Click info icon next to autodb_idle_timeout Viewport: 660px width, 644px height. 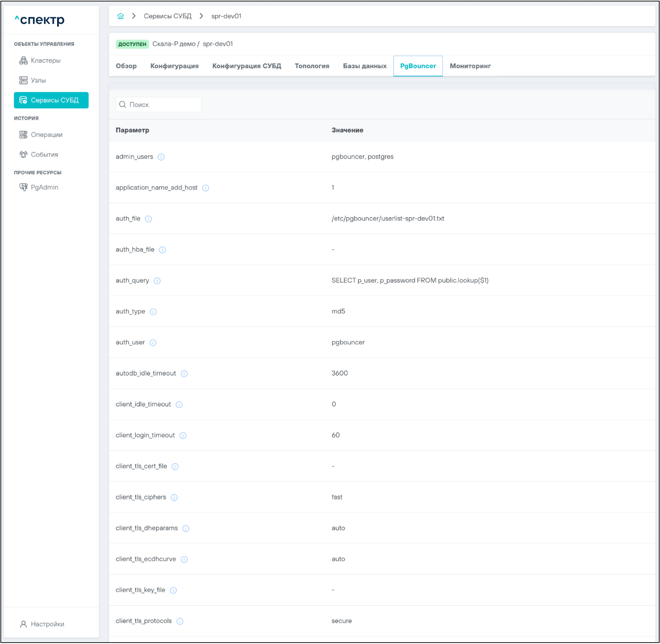pos(184,374)
